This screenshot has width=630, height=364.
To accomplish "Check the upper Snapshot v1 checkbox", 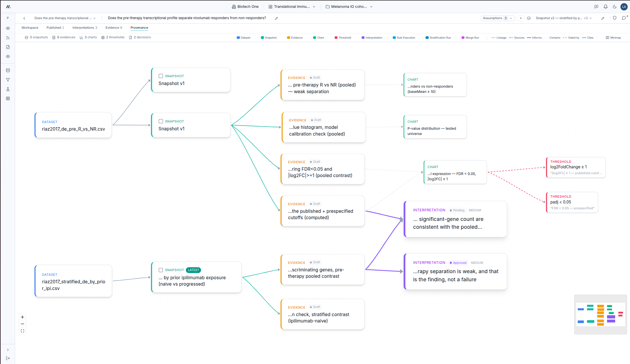I will [x=161, y=76].
